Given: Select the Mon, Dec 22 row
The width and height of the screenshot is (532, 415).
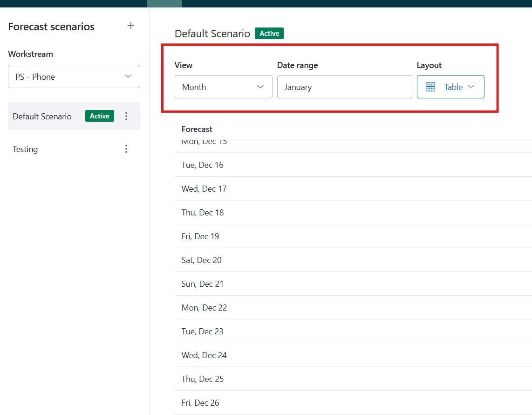Looking at the screenshot, I should coord(353,307).
